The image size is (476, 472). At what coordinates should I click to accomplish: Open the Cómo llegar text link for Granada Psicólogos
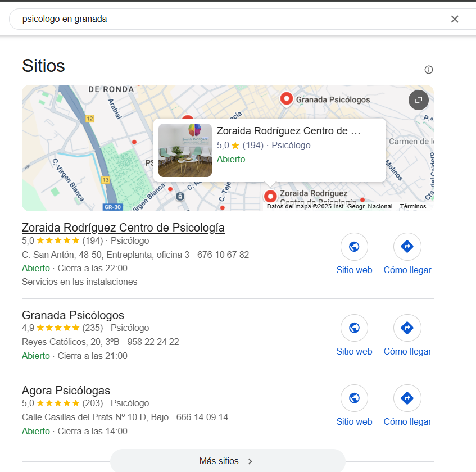pyautogui.click(x=407, y=351)
